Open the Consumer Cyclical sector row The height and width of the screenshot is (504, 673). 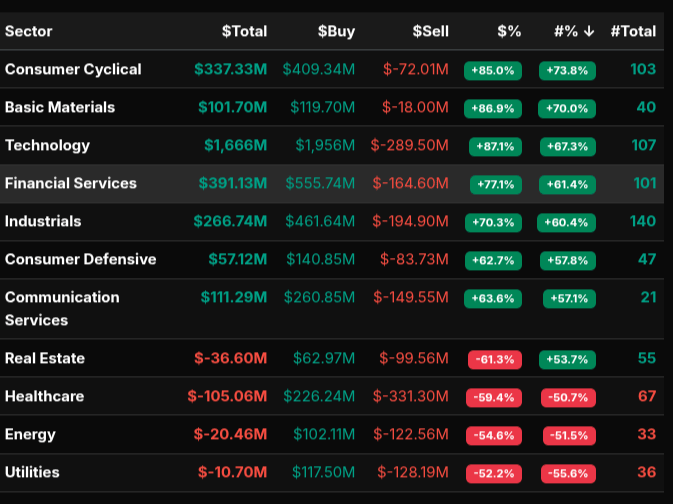[73, 69]
